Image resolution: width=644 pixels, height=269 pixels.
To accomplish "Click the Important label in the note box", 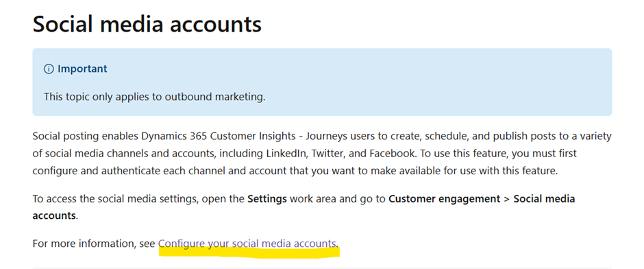I will coord(82,69).
